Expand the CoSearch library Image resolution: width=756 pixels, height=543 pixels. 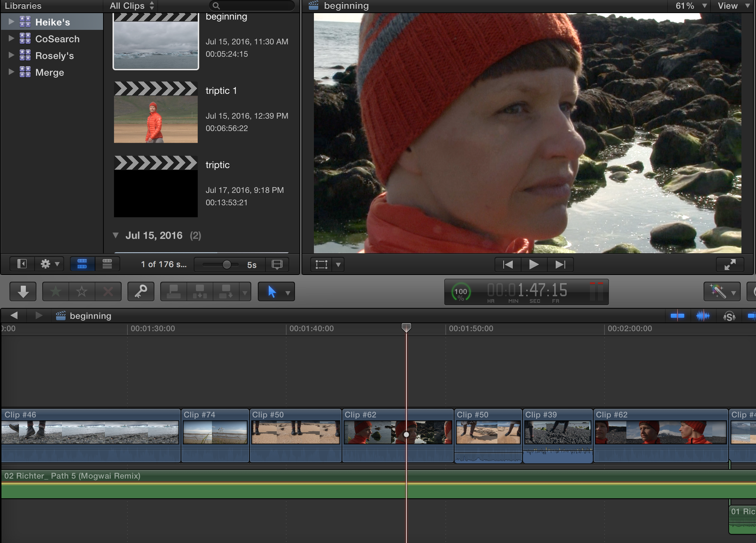[x=11, y=38]
